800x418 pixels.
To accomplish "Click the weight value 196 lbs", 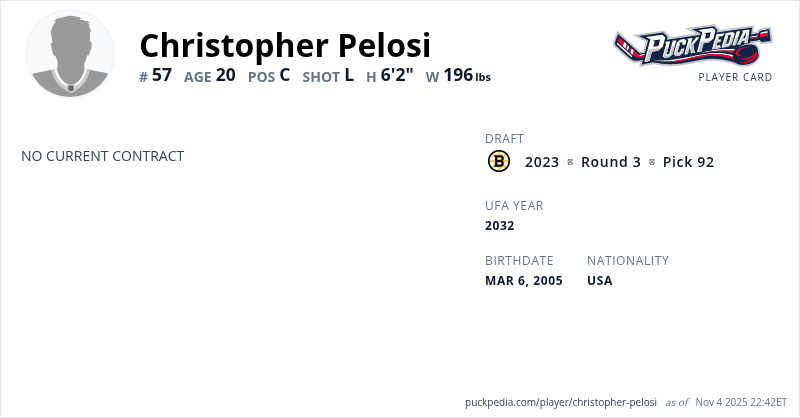I will coord(466,75).
